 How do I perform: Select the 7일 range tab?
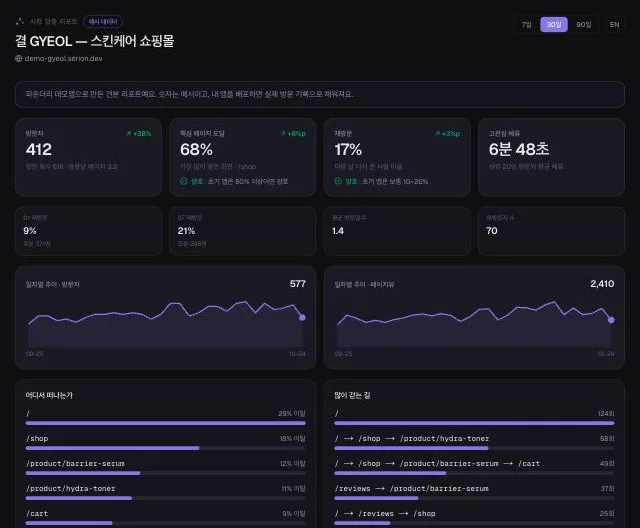pyautogui.click(x=527, y=24)
